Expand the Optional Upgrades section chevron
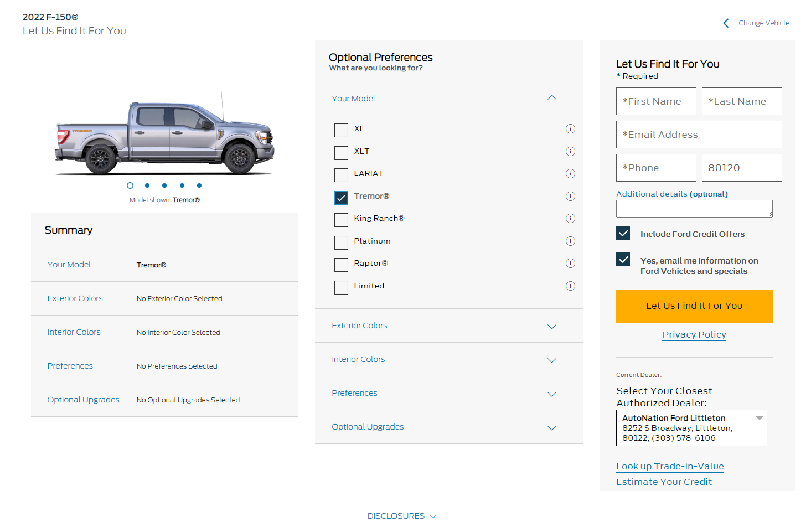This screenshot has width=811, height=532. [552, 428]
